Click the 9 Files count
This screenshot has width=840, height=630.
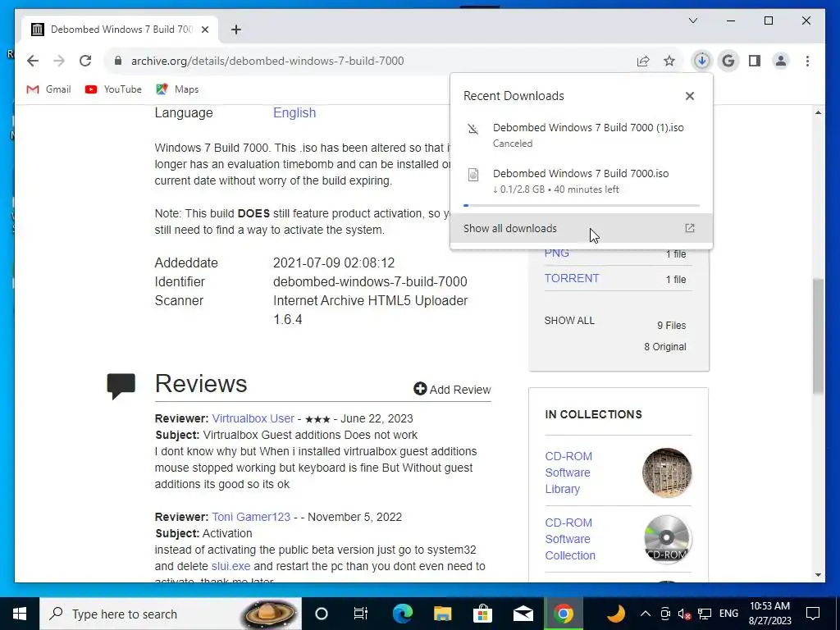671,325
